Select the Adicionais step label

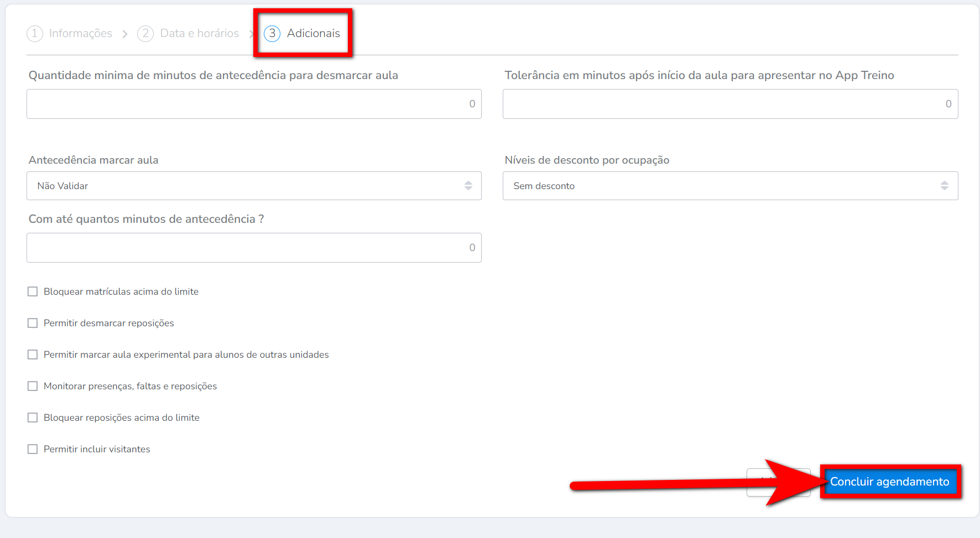(313, 34)
